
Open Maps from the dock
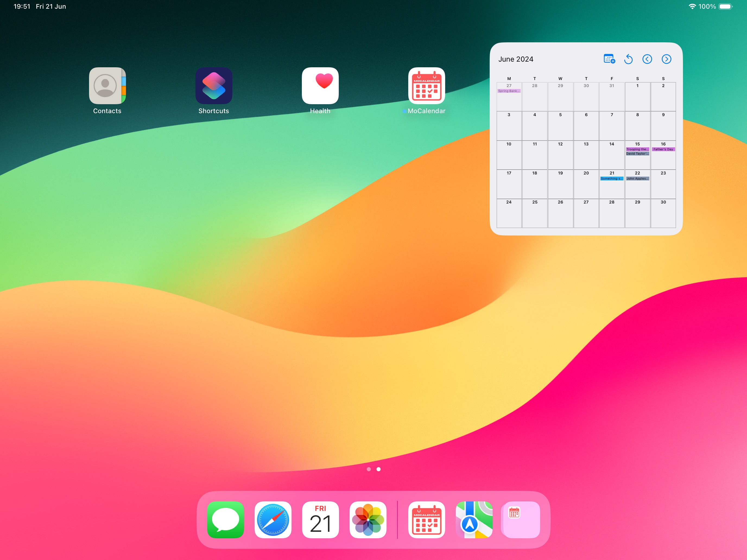474,520
